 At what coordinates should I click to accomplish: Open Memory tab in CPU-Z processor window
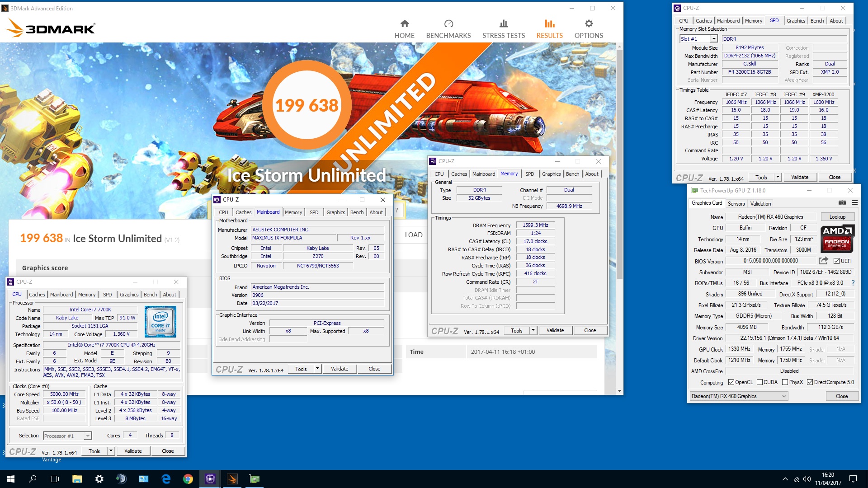87,295
